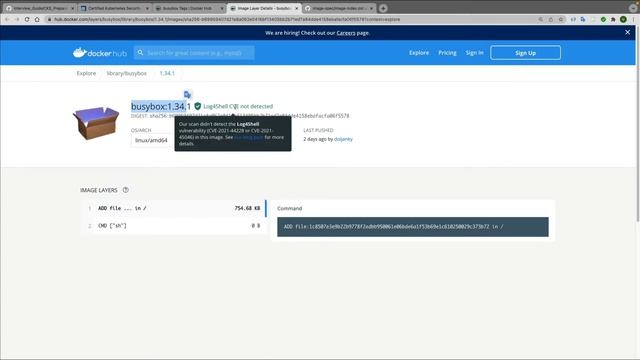This screenshot has height=360, width=640.
Task: Click the DIGEST sha256 text
Action: 240,116
